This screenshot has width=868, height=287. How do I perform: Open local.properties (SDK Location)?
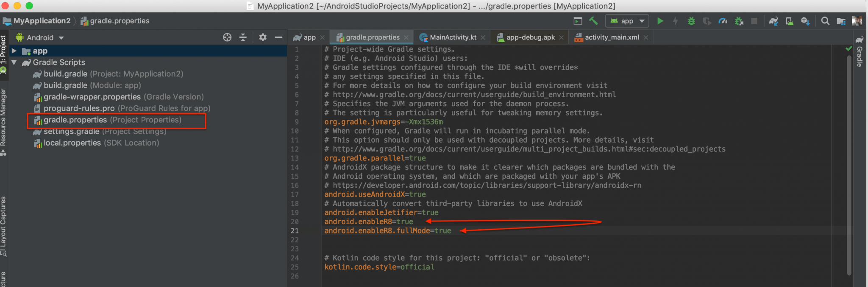click(96, 143)
